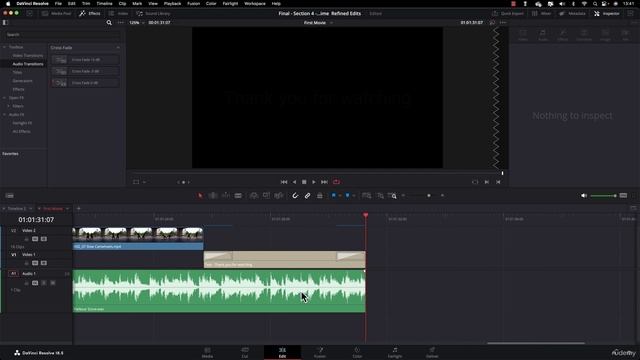Mute monitor audio with speaker icon
The width and height of the screenshot is (640, 360).
[584, 196]
